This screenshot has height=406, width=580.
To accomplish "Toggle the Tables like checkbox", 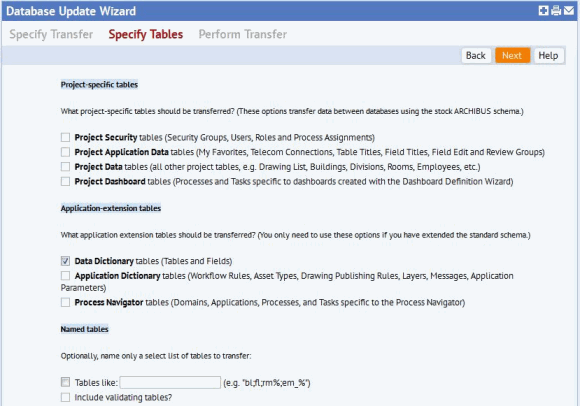I will [65, 382].
